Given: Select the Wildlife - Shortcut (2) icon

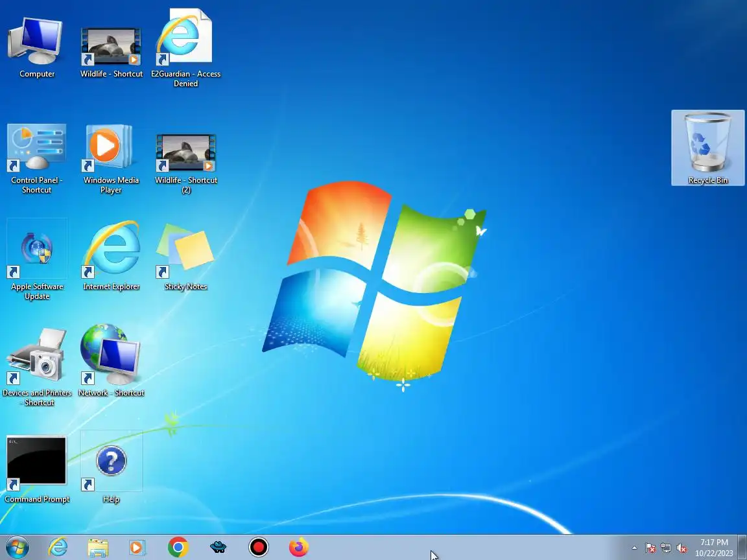Looking at the screenshot, I should click(186, 163).
